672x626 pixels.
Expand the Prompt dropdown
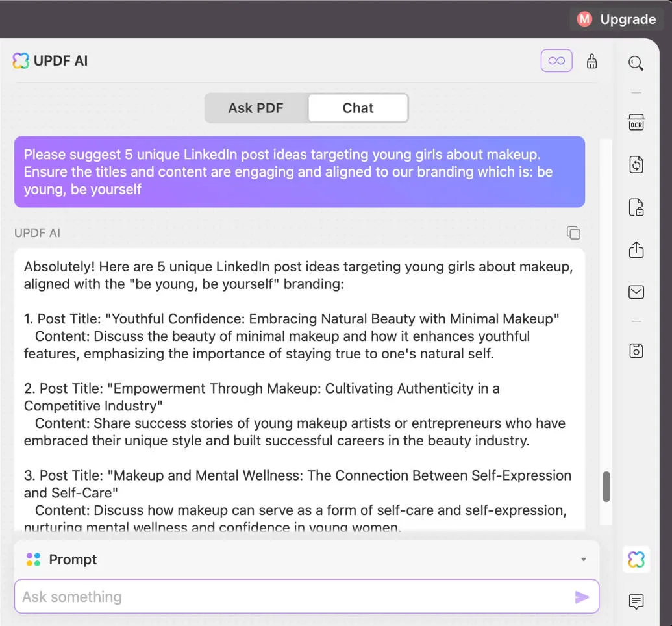coord(583,559)
